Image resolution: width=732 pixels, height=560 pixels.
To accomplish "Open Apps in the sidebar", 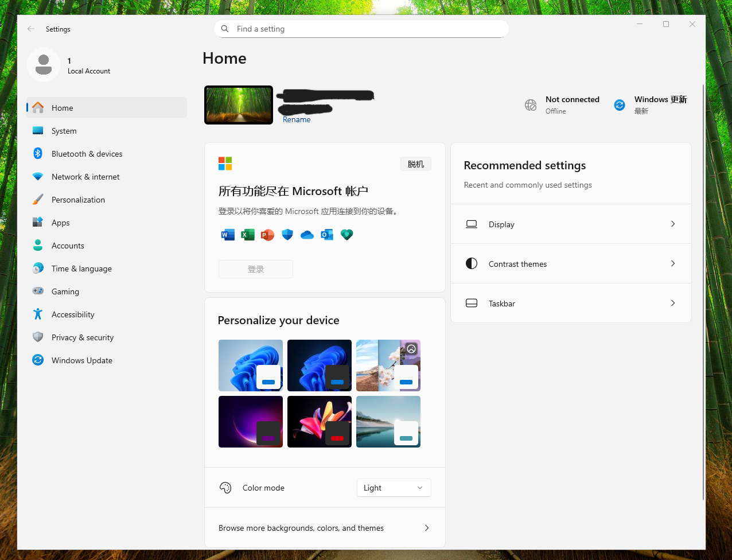I will (107, 223).
